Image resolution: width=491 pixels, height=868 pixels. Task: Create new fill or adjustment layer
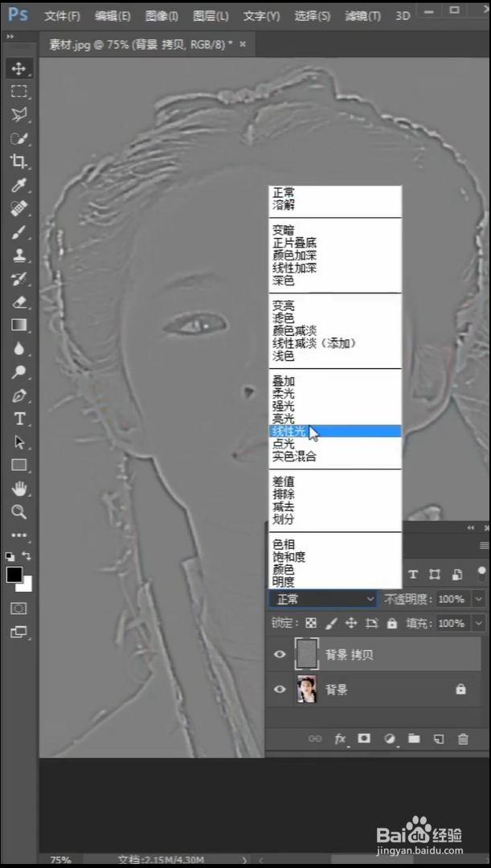pyautogui.click(x=390, y=739)
